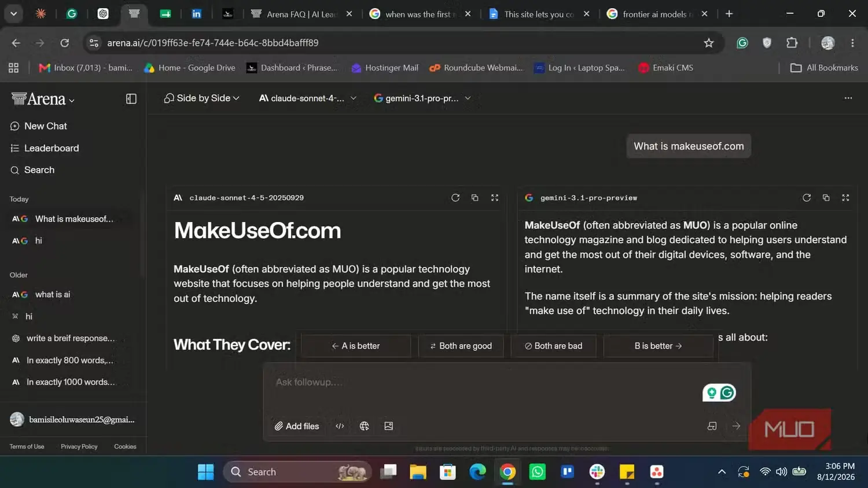Collapse the Arena sidebar panel icon
Viewport: 868px width, 488px height.
click(131, 99)
